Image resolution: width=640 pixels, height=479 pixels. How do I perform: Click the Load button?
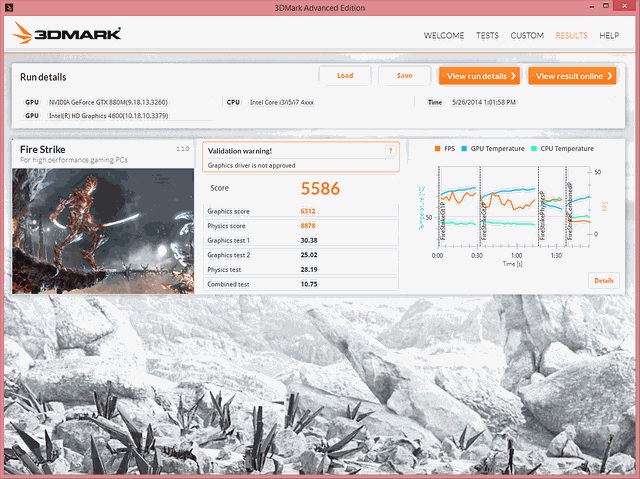click(x=345, y=75)
